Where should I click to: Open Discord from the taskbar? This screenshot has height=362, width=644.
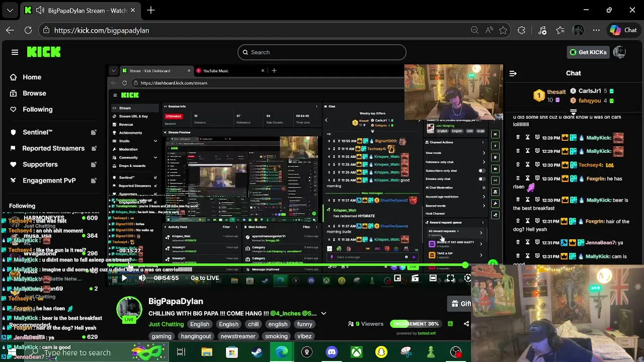coord(332,352)
